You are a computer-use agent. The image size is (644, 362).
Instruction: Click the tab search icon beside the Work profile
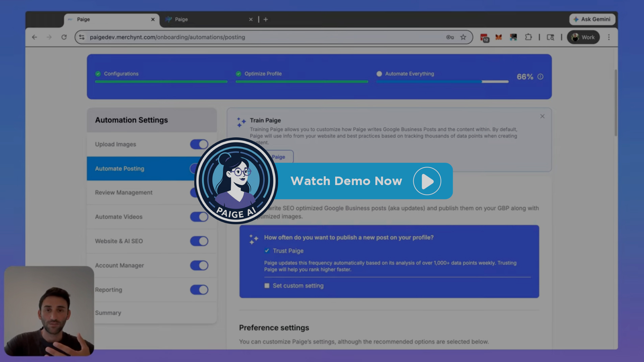pos(550,37)
